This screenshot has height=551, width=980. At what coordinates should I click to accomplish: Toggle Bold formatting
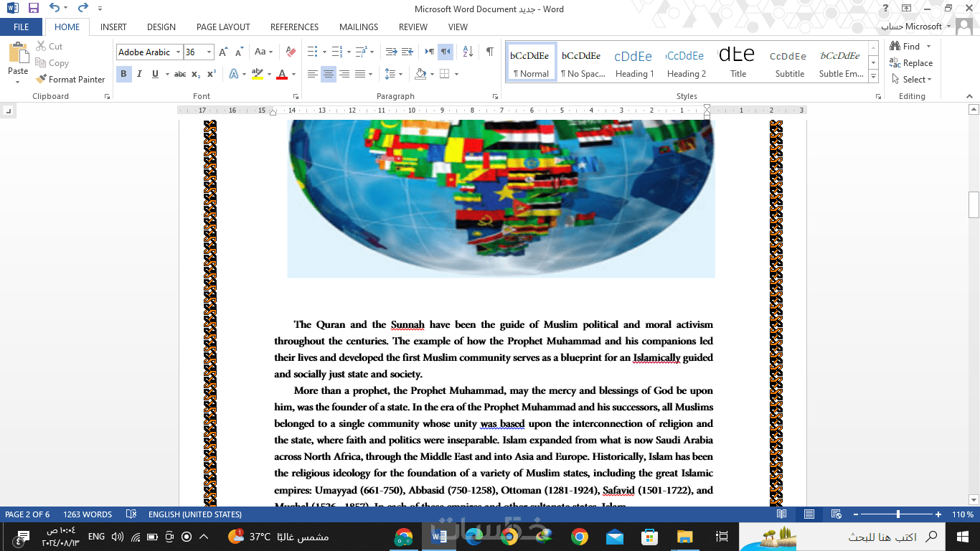[x=123, y=74]
